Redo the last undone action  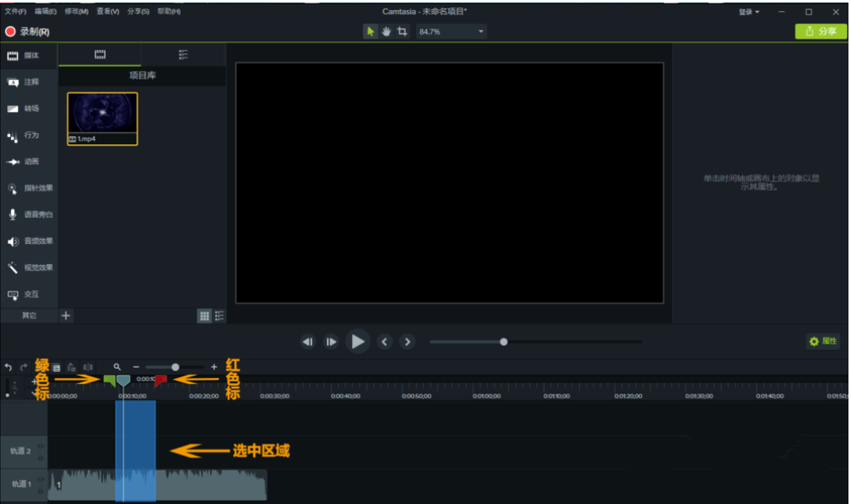click(24, 367)
